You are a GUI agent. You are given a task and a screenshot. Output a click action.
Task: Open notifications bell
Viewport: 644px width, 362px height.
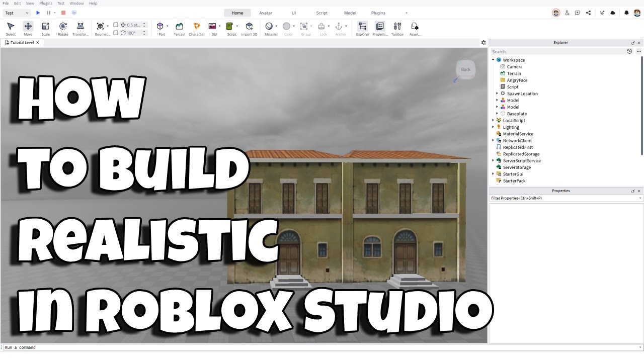tap(626, 13)
